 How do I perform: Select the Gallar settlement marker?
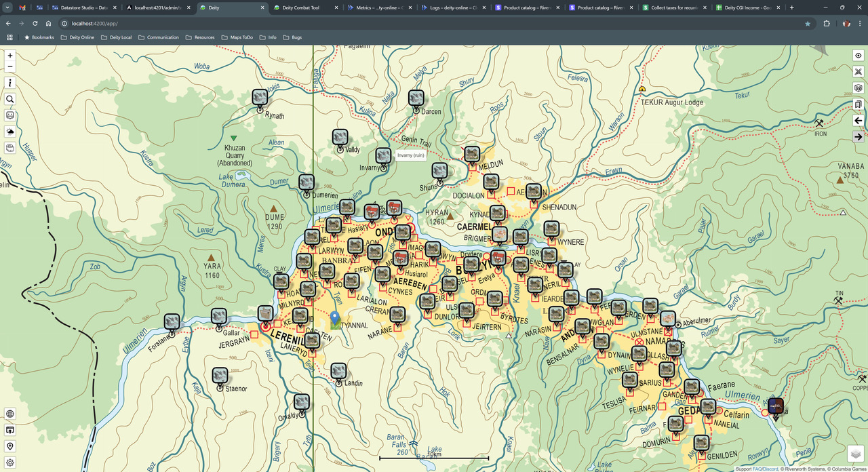click(x=218, y=317)
